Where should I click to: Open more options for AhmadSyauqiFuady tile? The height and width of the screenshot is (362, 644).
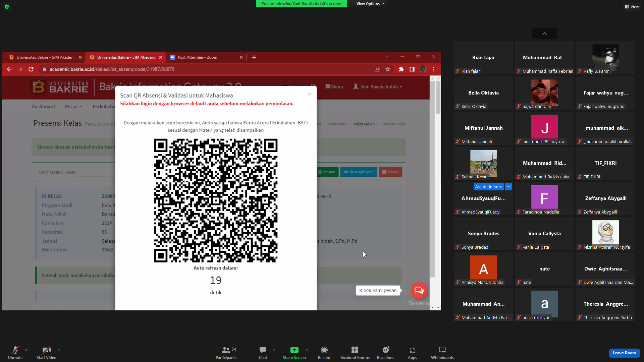click(508, 187)
